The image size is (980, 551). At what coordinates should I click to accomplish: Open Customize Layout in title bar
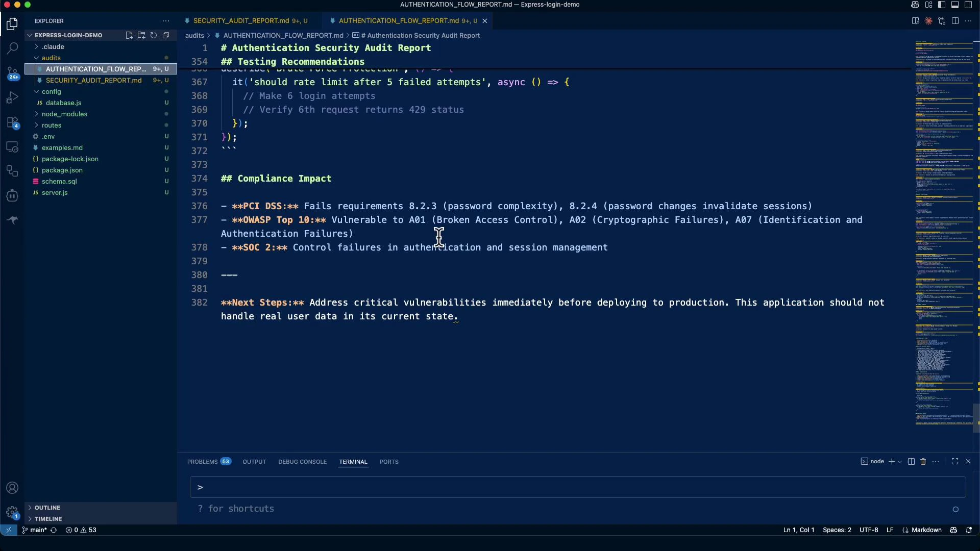[x=928, y=5]
